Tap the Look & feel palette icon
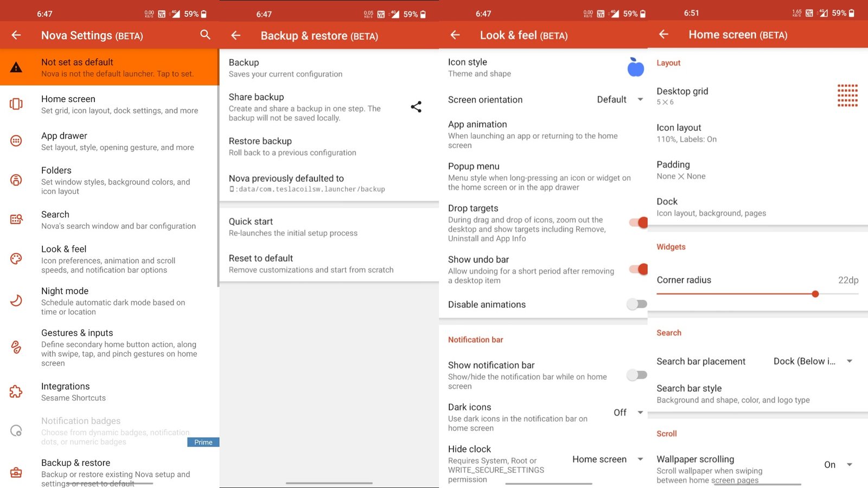Screen dimensions: 868x488 coord(16,258)
